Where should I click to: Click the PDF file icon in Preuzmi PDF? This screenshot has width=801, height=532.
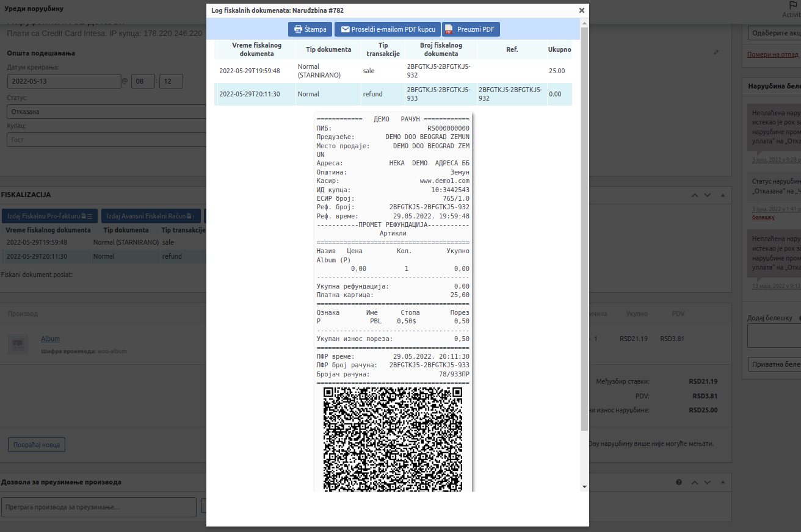pyautogui.click(x=449, y=29)
